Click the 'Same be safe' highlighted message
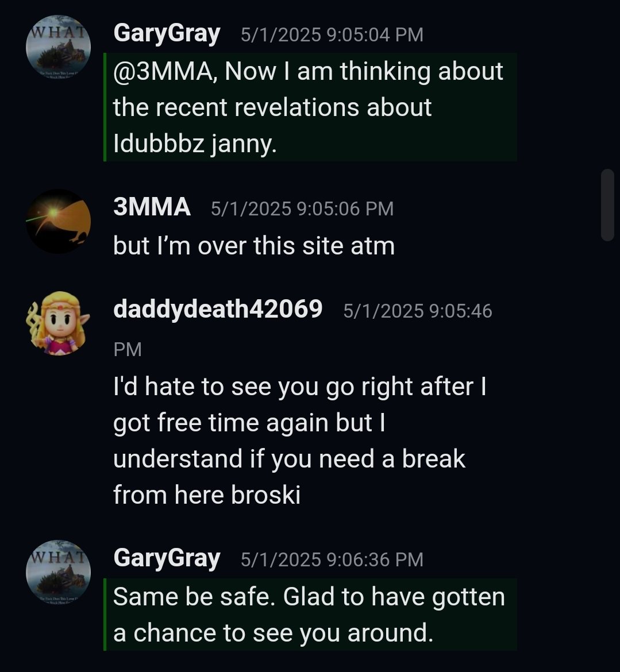620x672 pixels. (310, 615)
